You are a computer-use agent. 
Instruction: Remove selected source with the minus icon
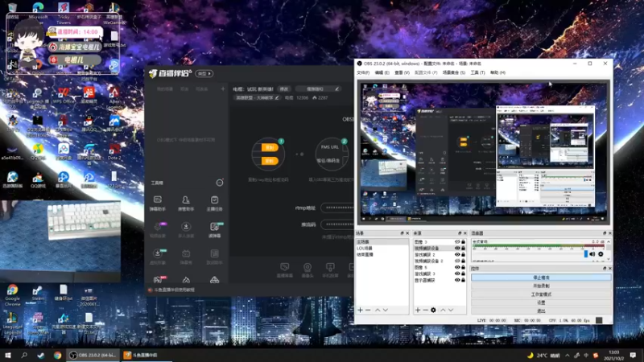(x=426, y=310)
